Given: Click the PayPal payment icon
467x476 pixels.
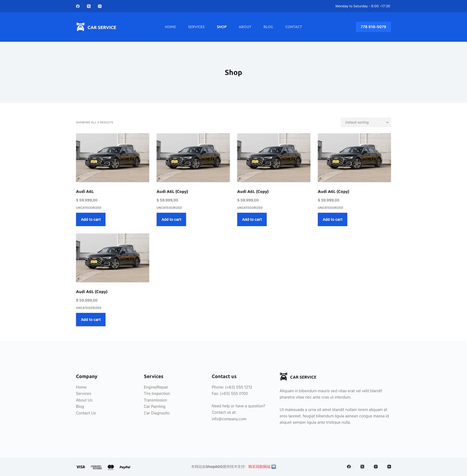Looking at the screenshot, I should click(x=125, y=467).
